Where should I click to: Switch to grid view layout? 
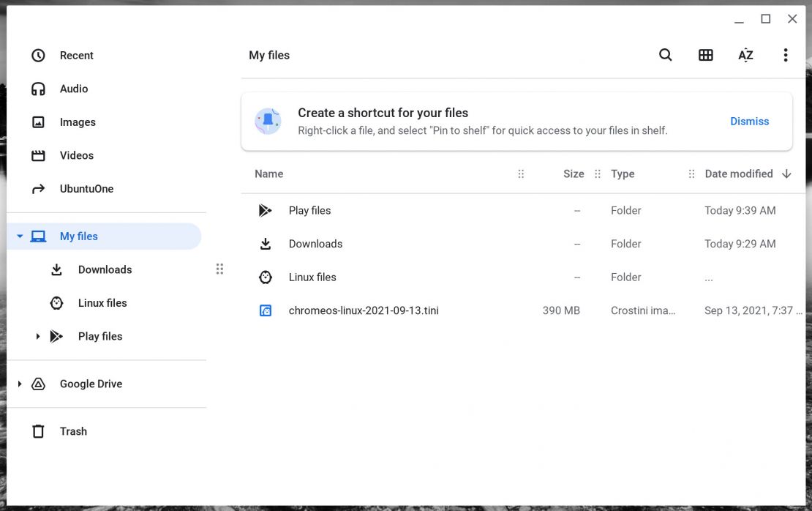pos(705,55)
